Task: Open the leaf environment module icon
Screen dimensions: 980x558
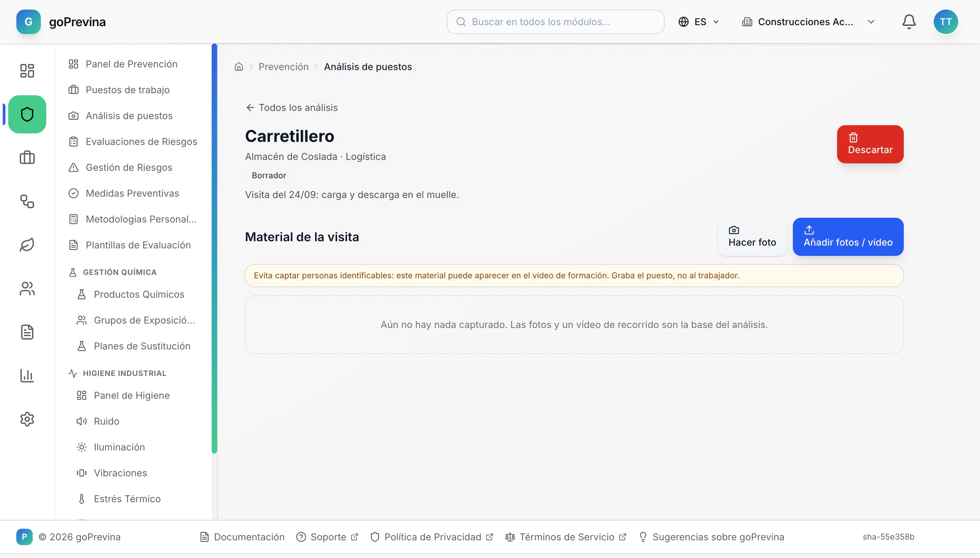Action: pyautogui.click(x=27, y=245)
